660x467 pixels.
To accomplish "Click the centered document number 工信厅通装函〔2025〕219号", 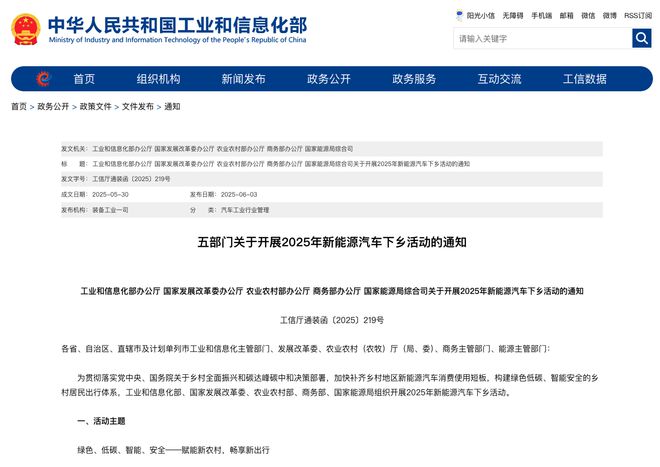I will coord(332,320).
